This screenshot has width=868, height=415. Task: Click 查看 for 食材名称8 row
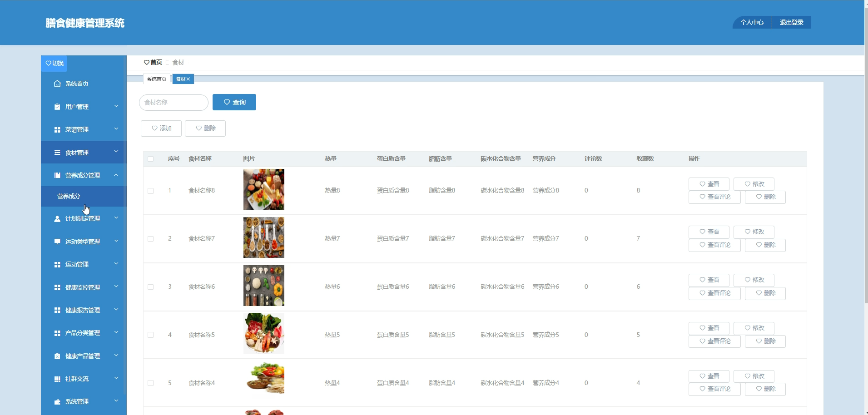[x=709, y=184]
